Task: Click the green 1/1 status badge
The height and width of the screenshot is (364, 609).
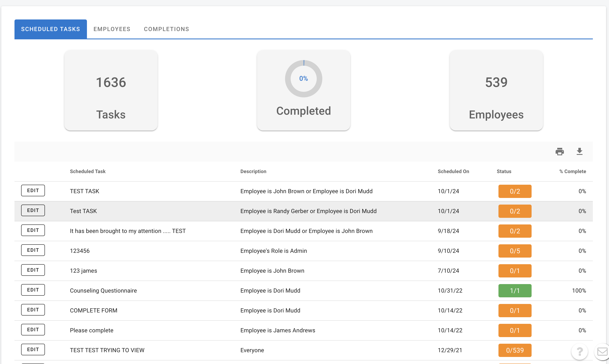Action: [x=515, y=291]
